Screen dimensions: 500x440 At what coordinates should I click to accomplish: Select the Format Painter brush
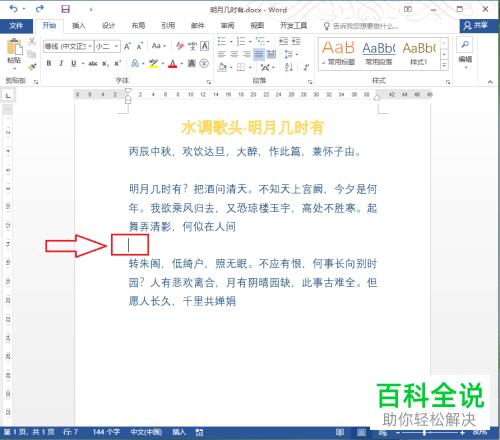pyautogui.click(x=32, y=67)
